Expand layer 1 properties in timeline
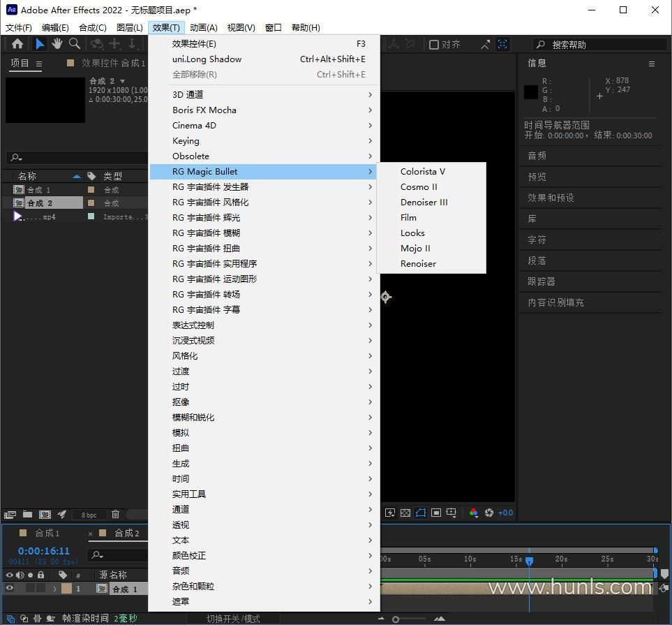 tap(54, 589)
